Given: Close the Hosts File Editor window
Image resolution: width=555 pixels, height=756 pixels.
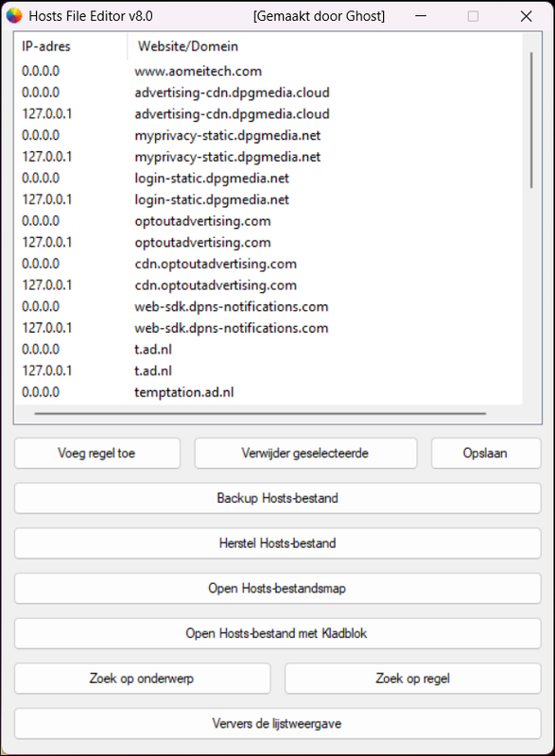Looking at the screenshot, I should coord(526,16).
